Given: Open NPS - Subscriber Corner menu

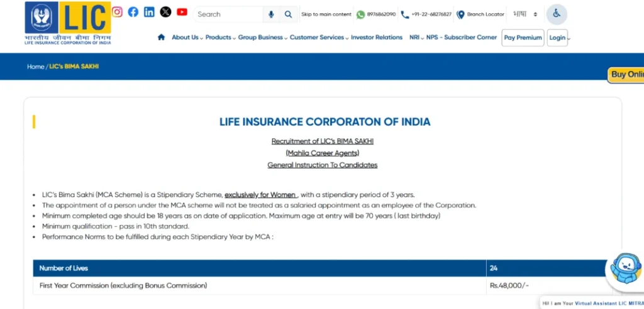Looking at the screenshot, I should [461, 38].
